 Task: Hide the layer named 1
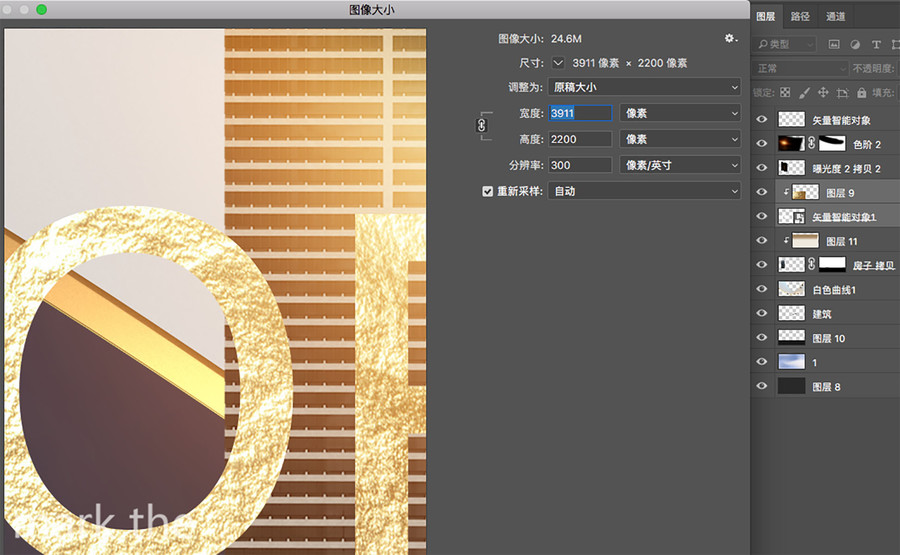pyautogui.click(x=762, y=362)
